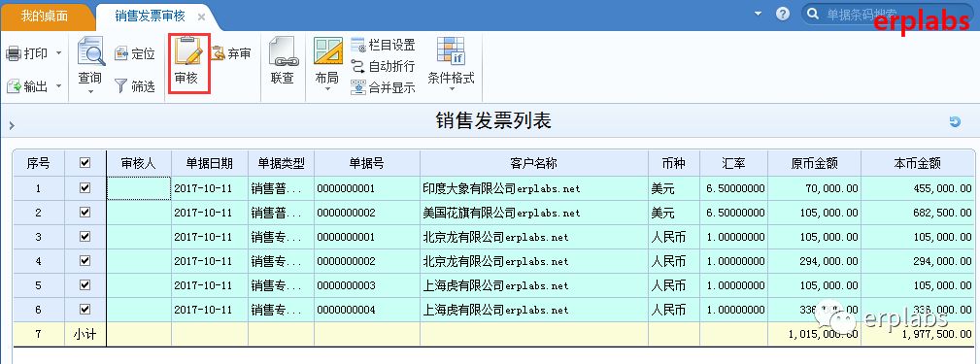Uncheck row 6 checkbox invoice 0000000004

click(x=85, y=310)
